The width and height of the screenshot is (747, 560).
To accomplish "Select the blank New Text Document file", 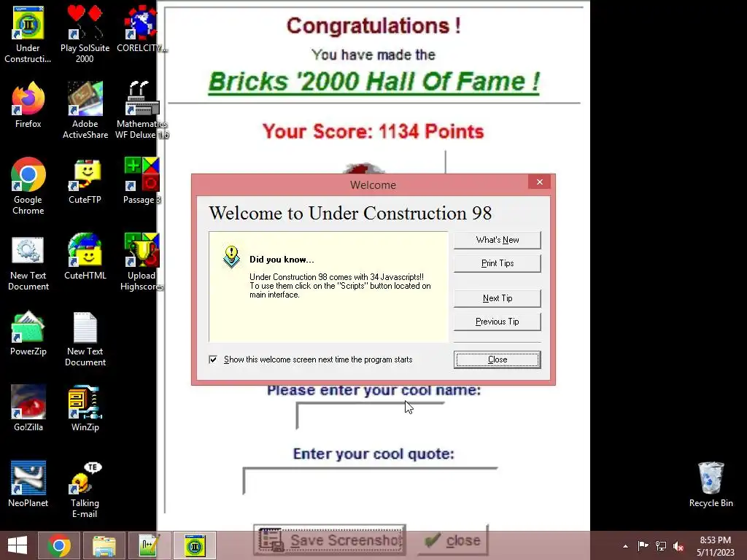I will coord(85,338).
